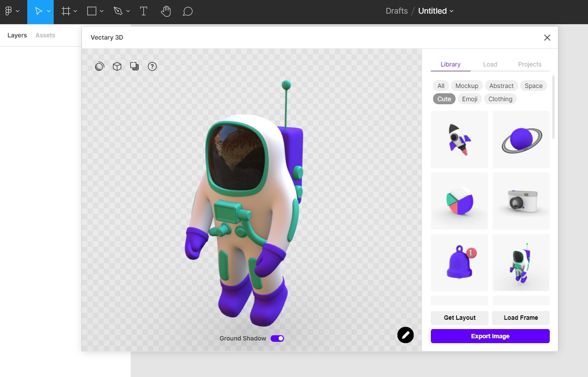Choose the rocket 3D model thumbnail
588x377 pixels.
point(459,139)
